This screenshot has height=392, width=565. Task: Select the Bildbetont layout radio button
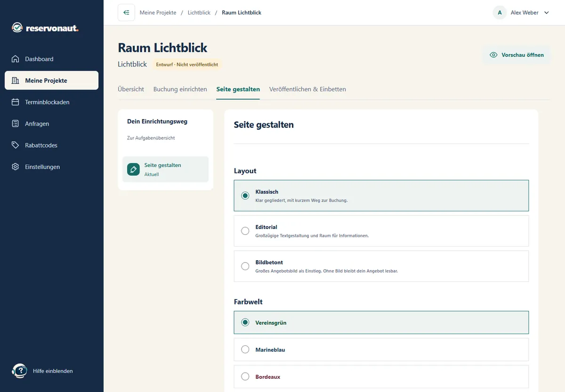pos(245,266)
